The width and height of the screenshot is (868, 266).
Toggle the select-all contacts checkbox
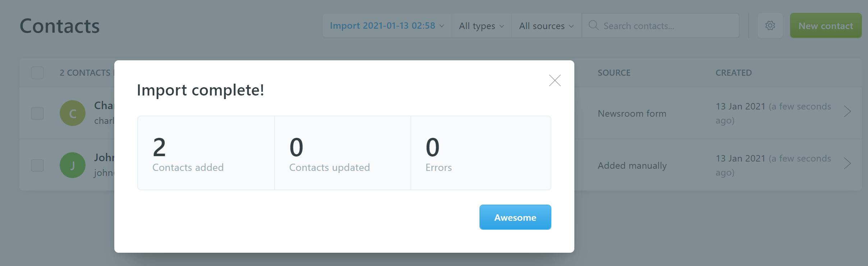pos(37,73)
